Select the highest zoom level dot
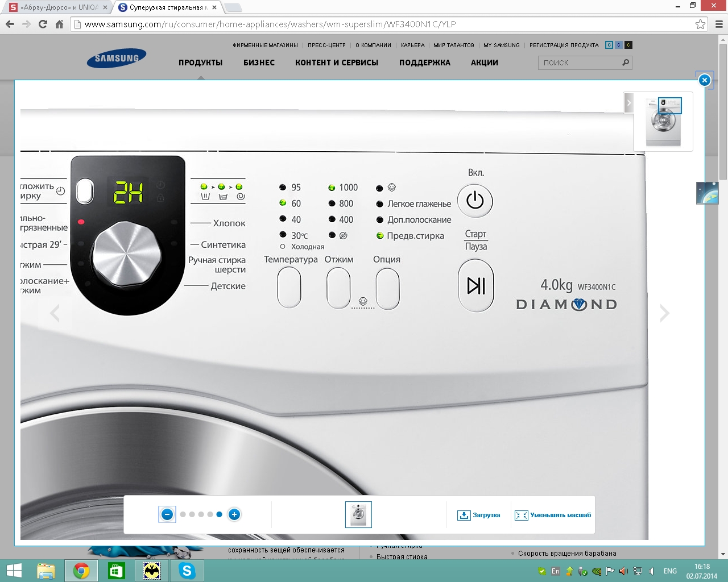 click(x=220, y=514)
